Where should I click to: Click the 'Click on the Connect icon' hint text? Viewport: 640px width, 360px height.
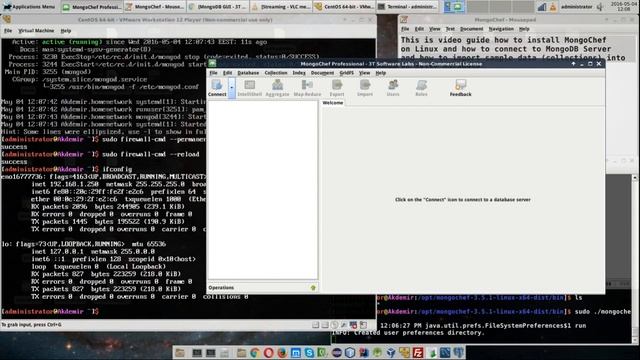[462, 200]
